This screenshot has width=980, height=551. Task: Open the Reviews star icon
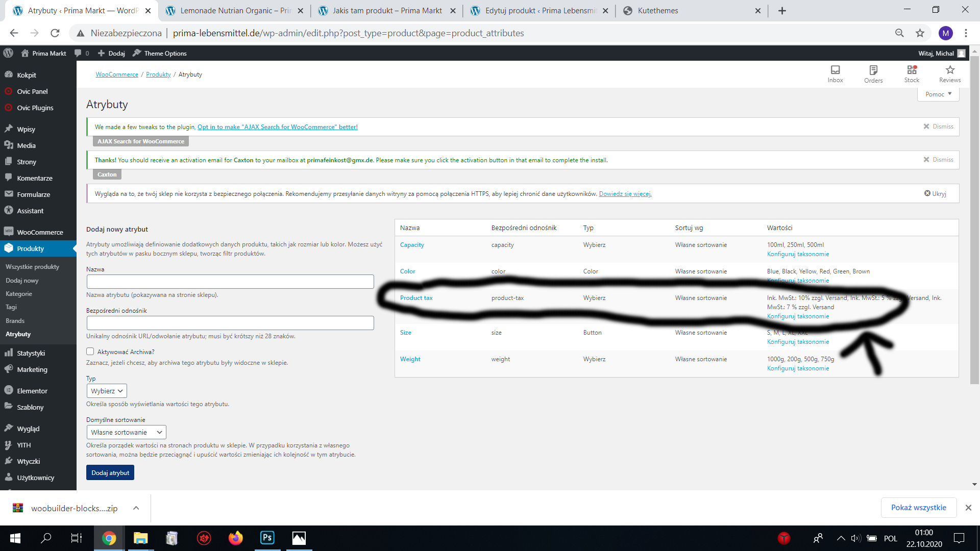point(950,73)
